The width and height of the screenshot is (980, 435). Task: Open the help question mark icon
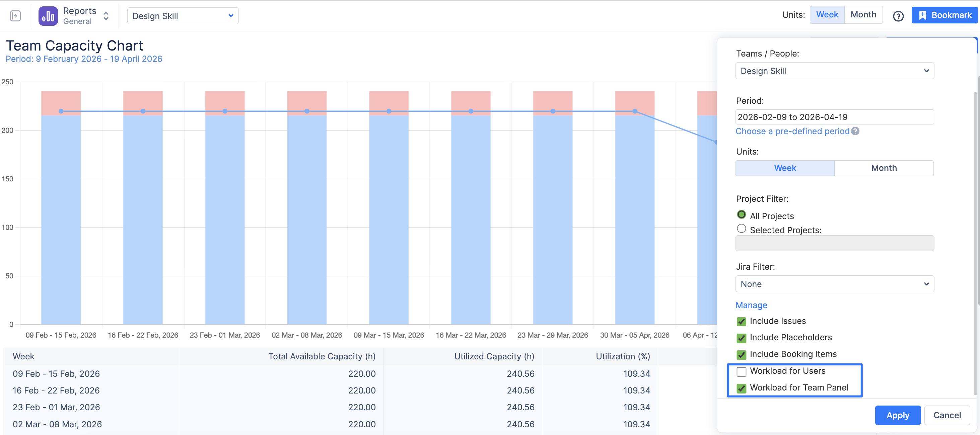898,16
